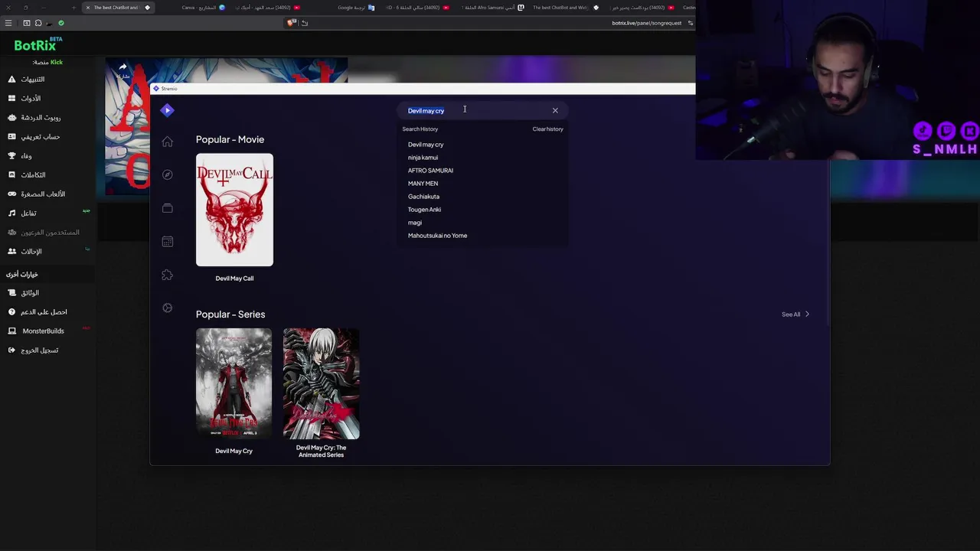Image resolution: width=980 pixels, height=551 pixels.
Task: Open the Settings gear icon in Stremio
Action: pyautogui.click(x=168, y=308)
